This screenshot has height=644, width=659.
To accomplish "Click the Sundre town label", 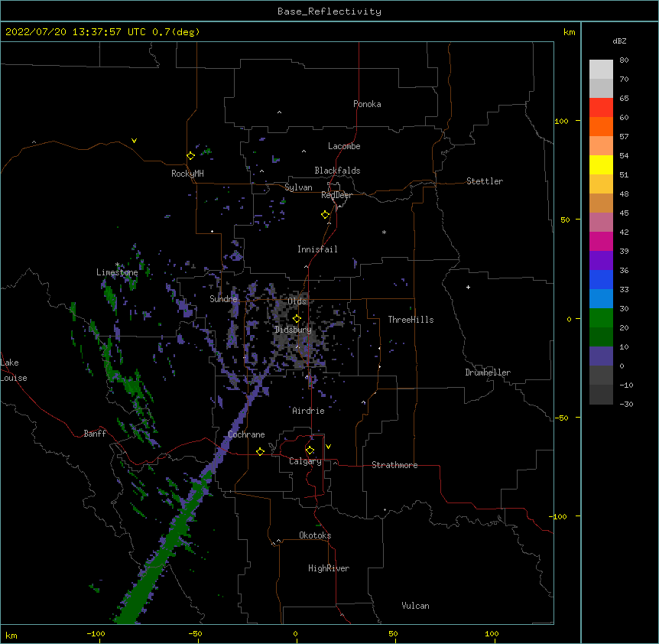I will [x=223, y=299].
